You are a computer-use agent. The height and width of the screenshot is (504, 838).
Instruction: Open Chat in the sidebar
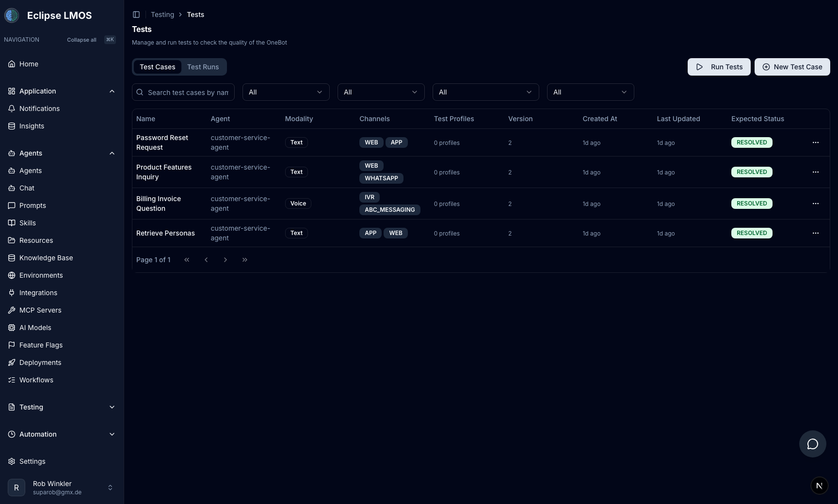pos(62,188)
